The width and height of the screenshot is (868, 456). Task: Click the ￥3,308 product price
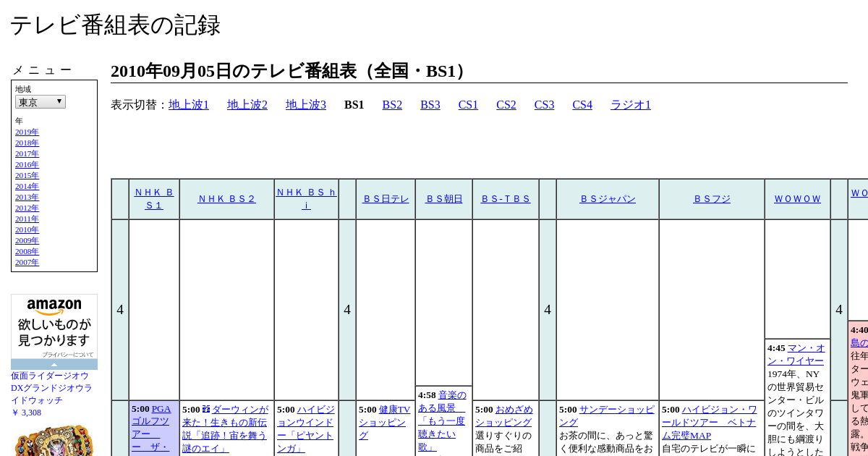[26, 413]
